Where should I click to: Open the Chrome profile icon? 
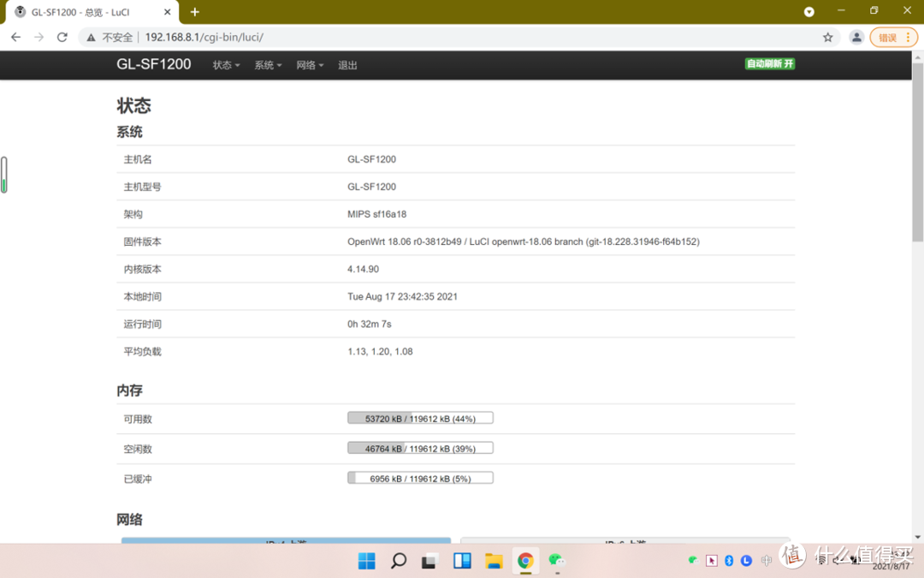click(856, 37)
